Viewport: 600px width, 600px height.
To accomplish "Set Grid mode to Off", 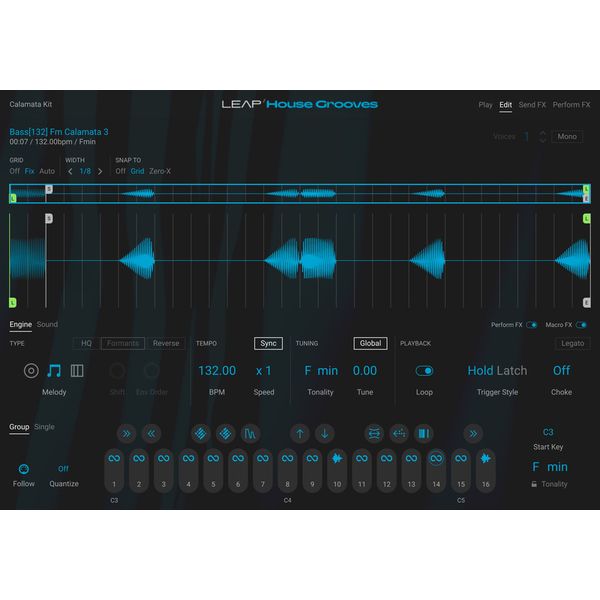I will pyautogui.click(x=15, y=171).
